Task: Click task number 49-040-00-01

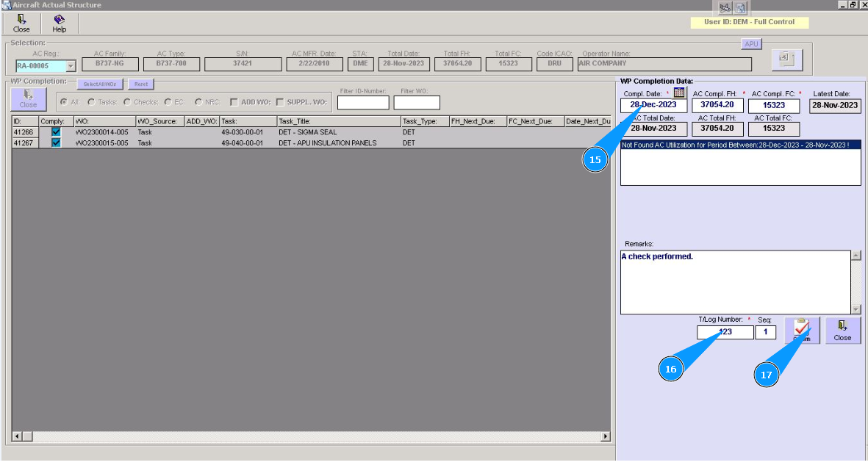Action: tap(243, 143)
